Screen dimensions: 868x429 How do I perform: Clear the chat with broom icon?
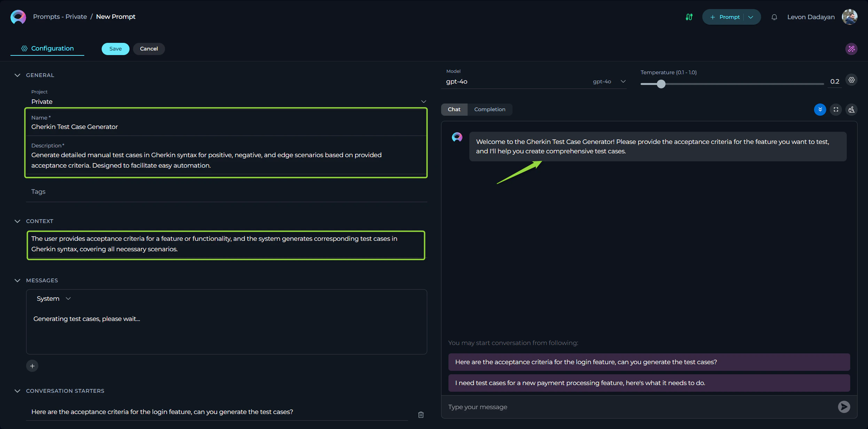coord(851,109)
